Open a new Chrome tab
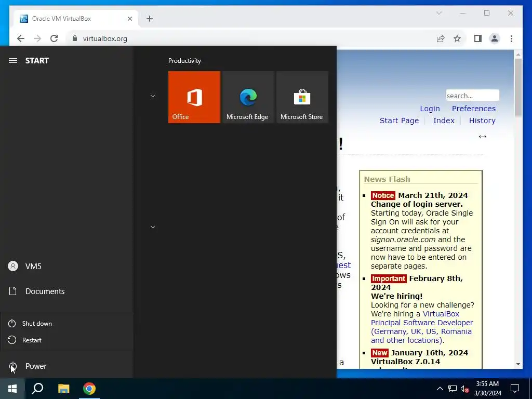The width and height of the screenshot is (532, 399). [150, 19]
